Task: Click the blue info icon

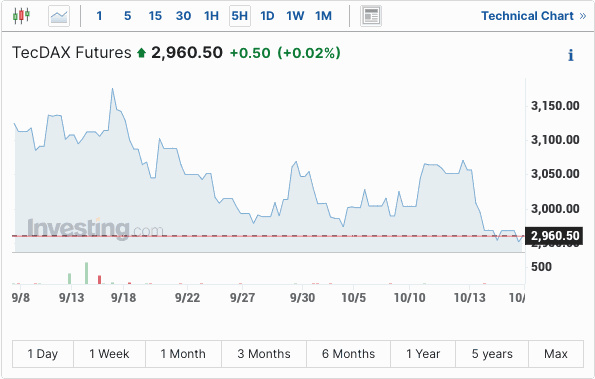Action: (x=570, y=55)
